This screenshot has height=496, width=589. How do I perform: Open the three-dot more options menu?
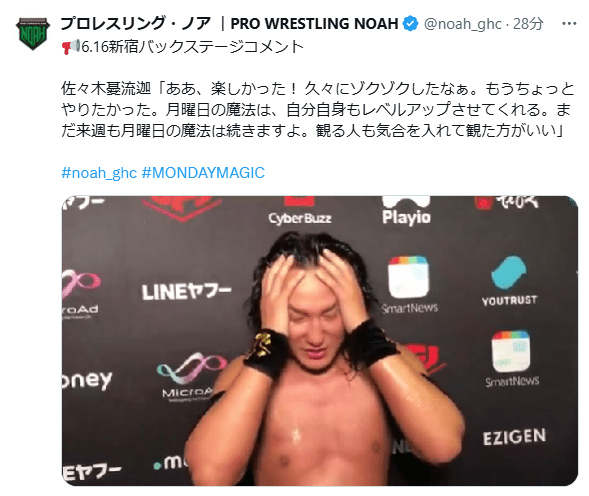(x=569, y=24)
